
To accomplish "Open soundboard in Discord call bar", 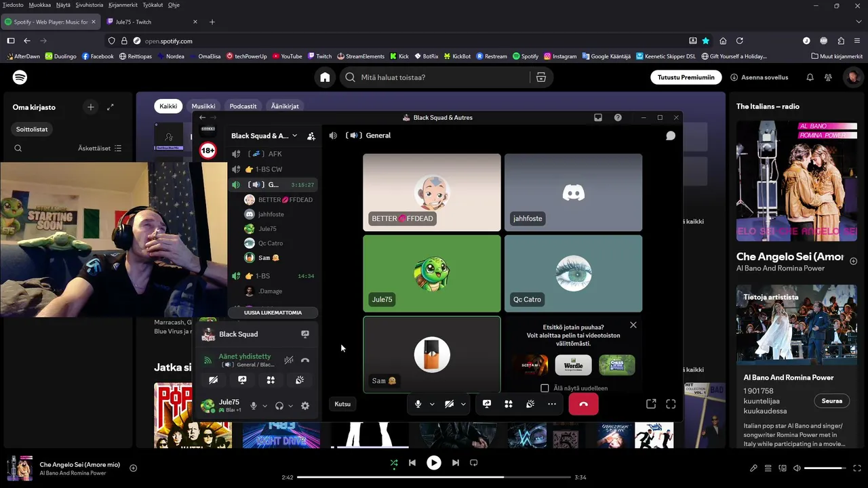I will [530, 404].
